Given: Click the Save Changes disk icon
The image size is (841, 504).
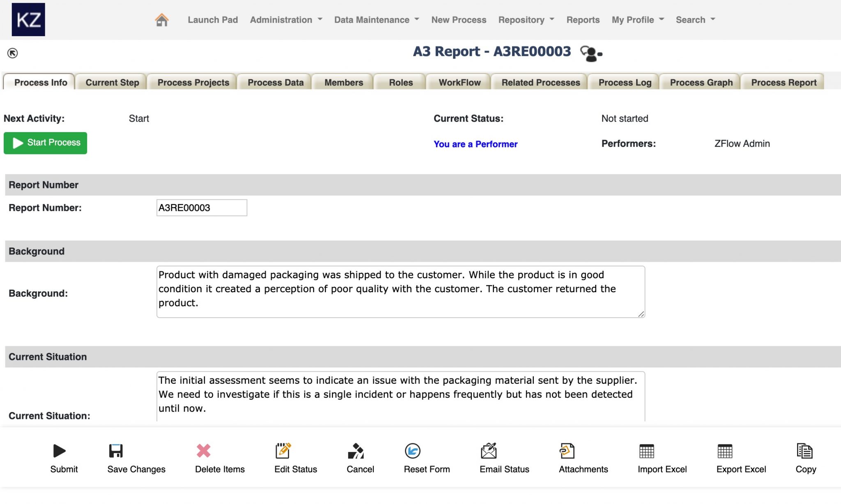Looking at the screenshot, I should pos(116,451).
